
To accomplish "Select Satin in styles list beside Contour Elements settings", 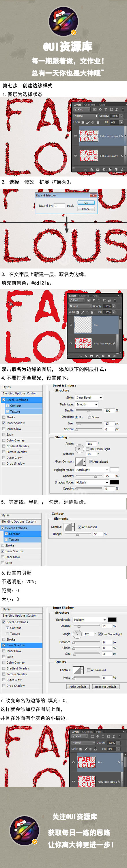I will click(8, 563).
